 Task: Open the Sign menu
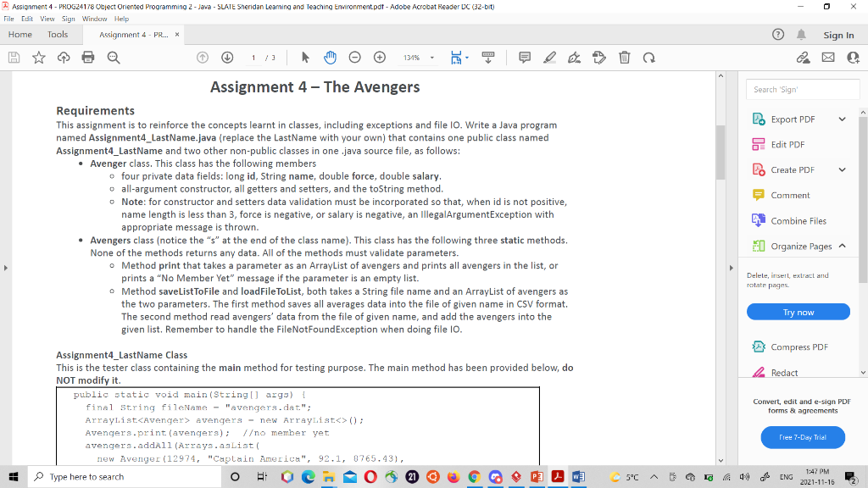click(x=68, y=19)
